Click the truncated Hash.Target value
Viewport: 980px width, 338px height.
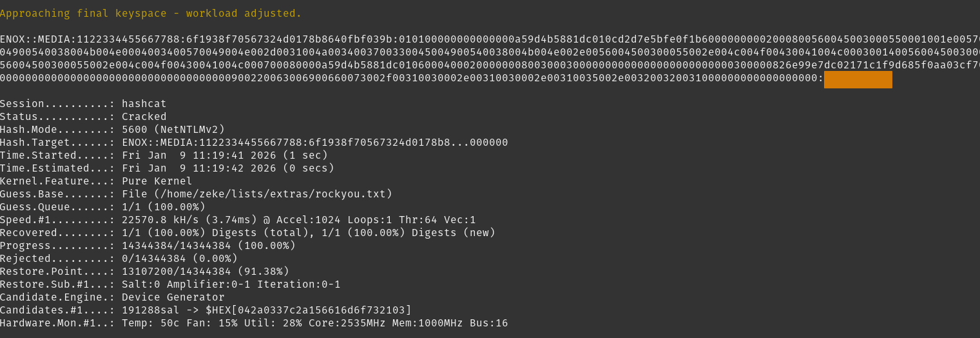[314, 143]
